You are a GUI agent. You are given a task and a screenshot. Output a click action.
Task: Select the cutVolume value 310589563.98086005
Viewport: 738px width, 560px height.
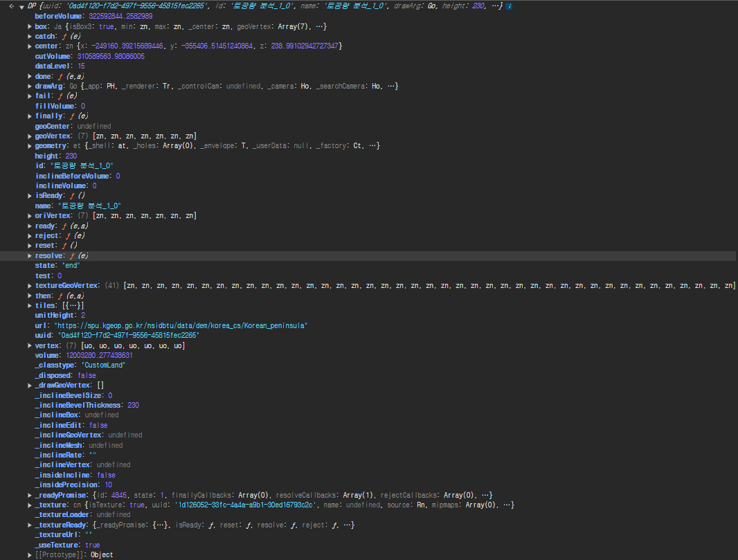[x=111, y=57]
